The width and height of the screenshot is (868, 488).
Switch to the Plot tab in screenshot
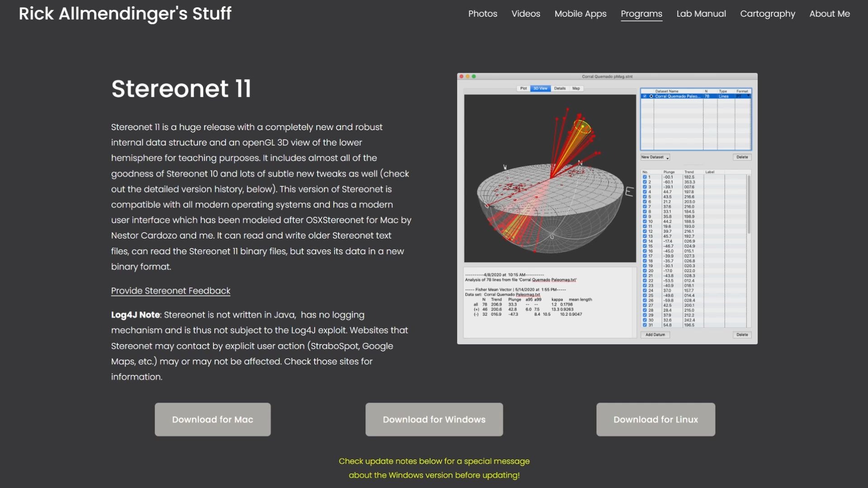523,89
